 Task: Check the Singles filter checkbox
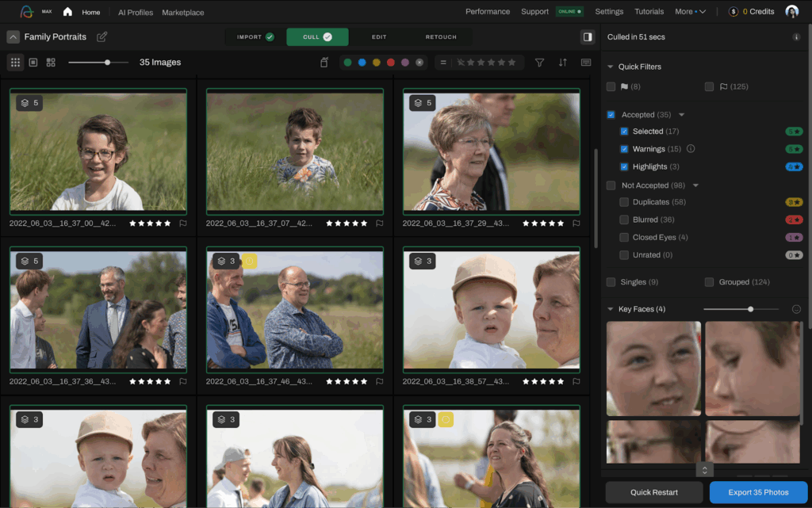coord(611,282)
